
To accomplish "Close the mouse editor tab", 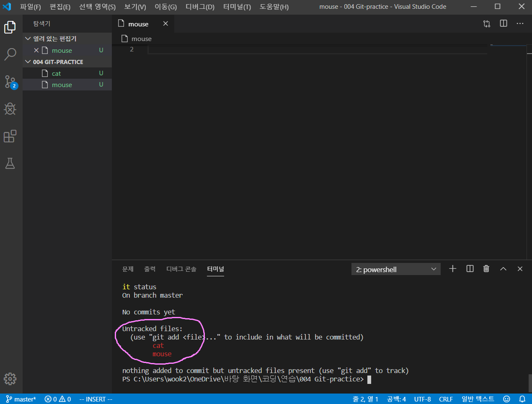I will [165, 23].
